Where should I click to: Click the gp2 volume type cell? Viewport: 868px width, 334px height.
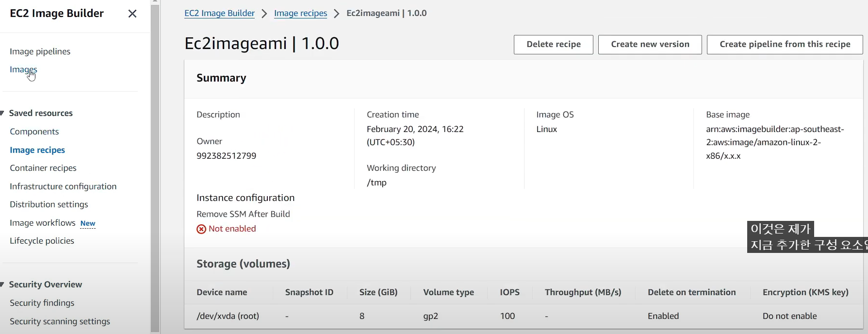pos(430,316)
